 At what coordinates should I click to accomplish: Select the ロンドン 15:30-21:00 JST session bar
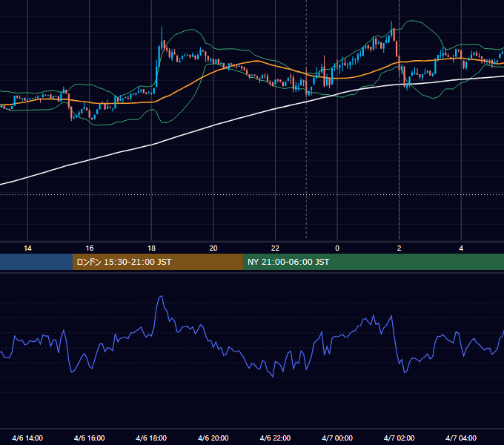[x=157, y=262]
